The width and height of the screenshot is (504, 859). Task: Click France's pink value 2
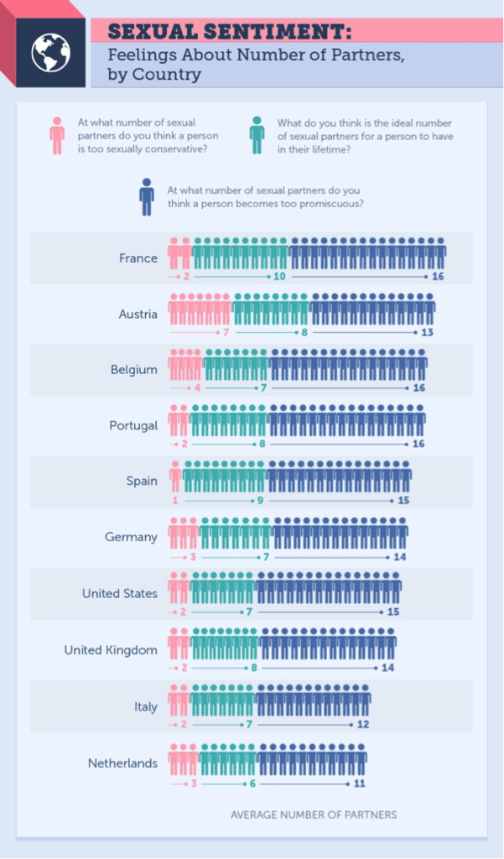coord(186,277)
